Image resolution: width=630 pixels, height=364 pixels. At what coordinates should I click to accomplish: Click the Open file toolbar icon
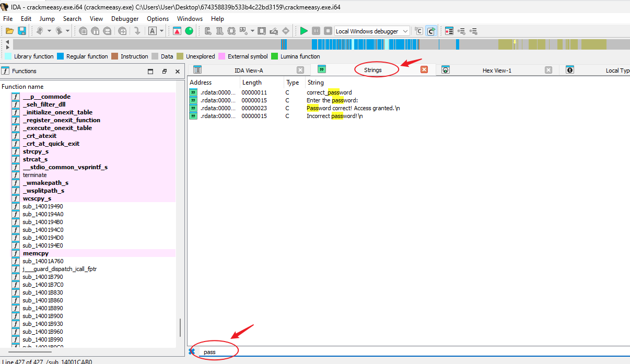tap(9, 31)
